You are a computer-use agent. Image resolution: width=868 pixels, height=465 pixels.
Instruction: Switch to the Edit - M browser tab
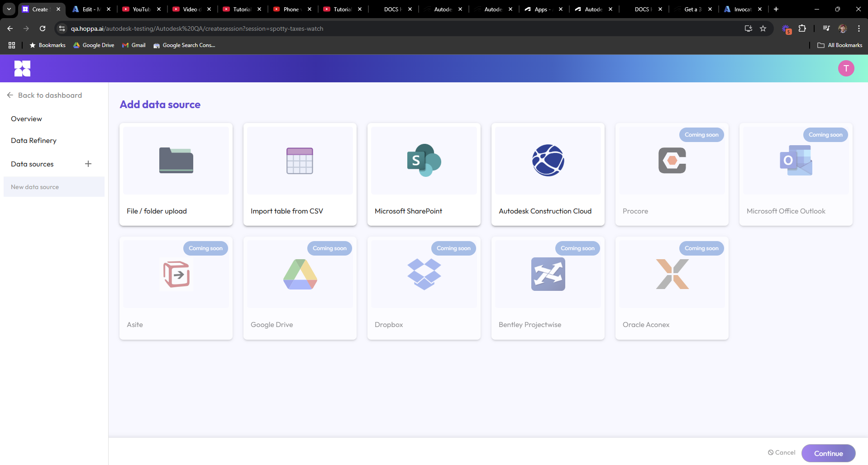pyautogui.click(x=92, y=9)
